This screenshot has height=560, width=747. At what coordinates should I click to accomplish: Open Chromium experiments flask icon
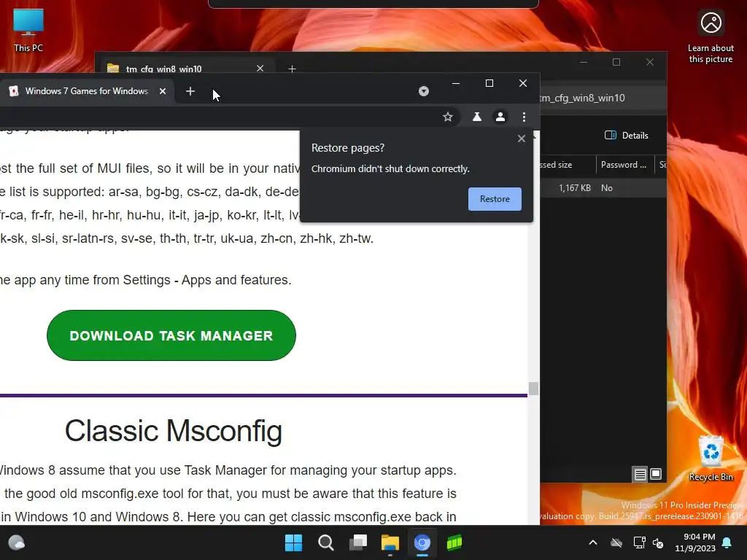coord(476,117)
